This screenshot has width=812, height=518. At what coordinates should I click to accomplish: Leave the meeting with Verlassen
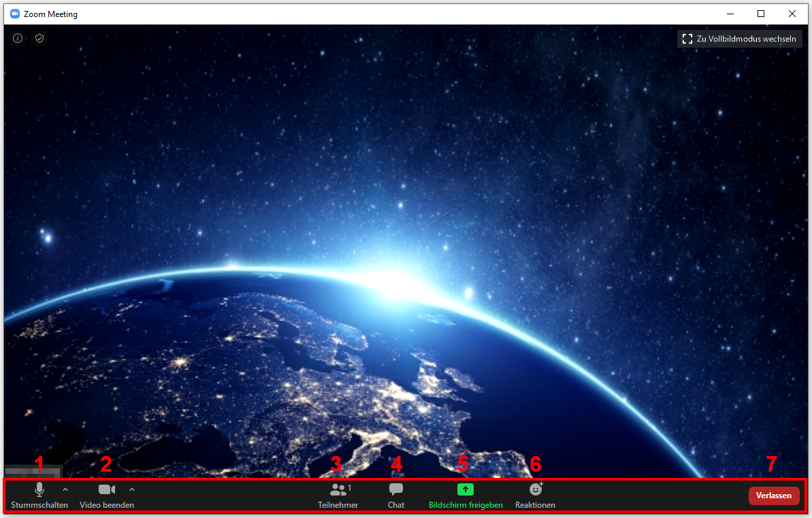coord(773,496)
